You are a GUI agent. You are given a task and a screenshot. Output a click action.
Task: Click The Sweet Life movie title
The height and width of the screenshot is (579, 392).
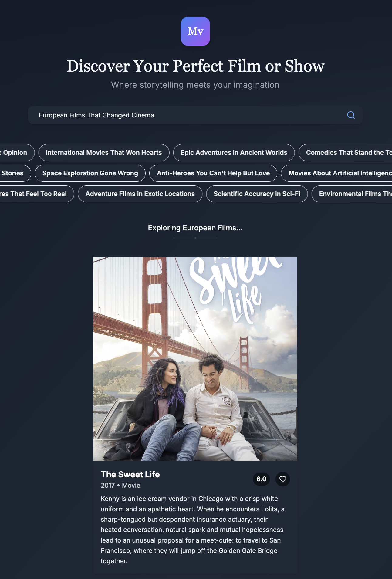pos(130,474)
